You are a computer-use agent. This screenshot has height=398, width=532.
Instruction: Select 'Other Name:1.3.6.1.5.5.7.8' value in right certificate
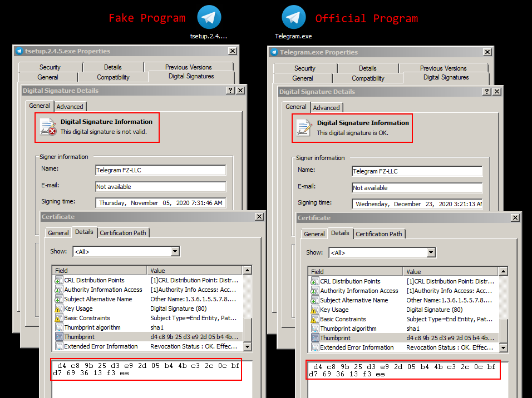[449, 300]
